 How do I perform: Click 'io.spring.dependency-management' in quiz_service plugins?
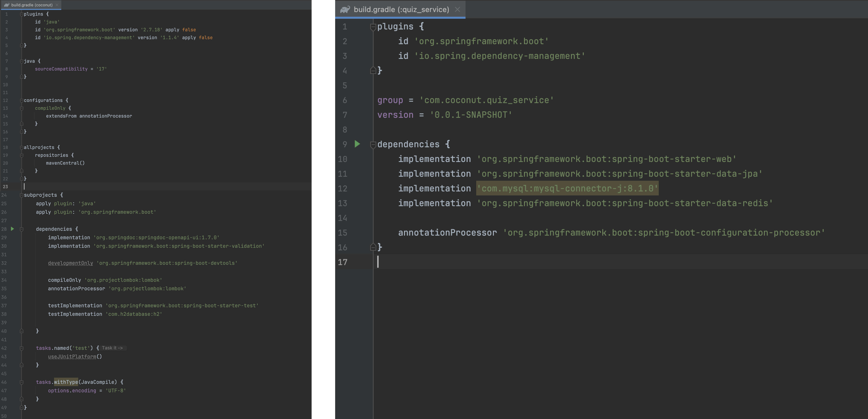[500, 56]
